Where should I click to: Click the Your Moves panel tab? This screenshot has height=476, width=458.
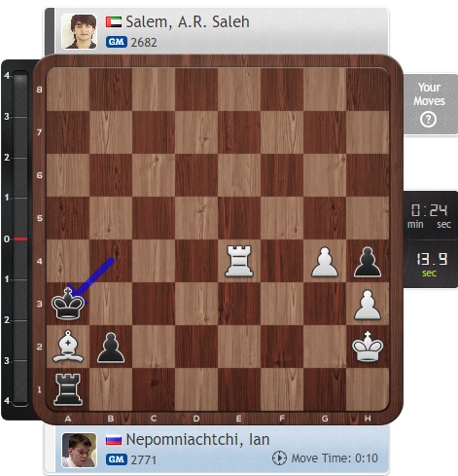click(x=430, y=104)
